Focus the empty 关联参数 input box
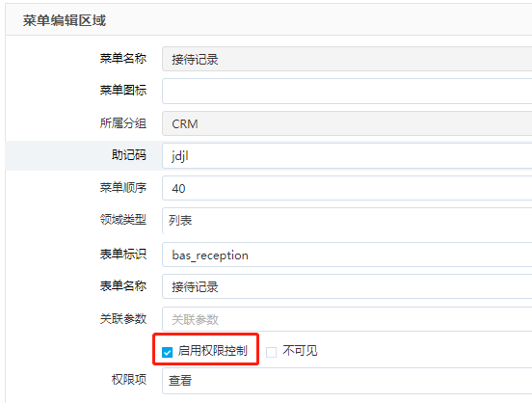This screenshot has height=403, width=532. coord(347,319)
